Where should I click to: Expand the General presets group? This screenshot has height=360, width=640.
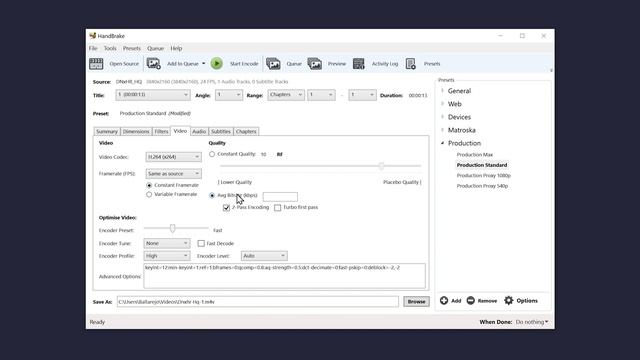442,91
